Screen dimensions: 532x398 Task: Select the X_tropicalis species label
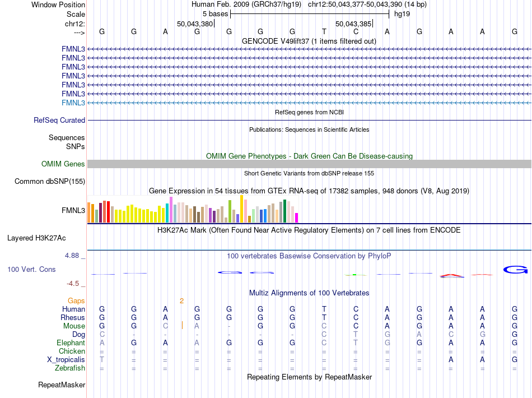point(66,360)
